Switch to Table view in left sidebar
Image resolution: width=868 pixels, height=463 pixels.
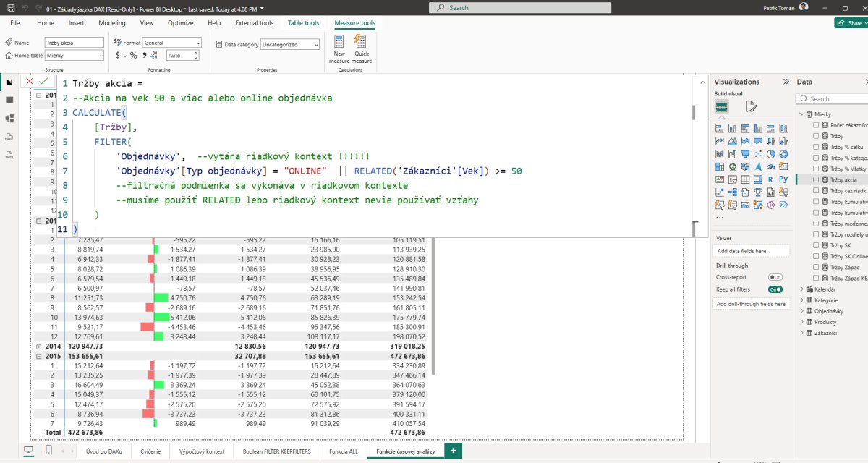(9, 100)
